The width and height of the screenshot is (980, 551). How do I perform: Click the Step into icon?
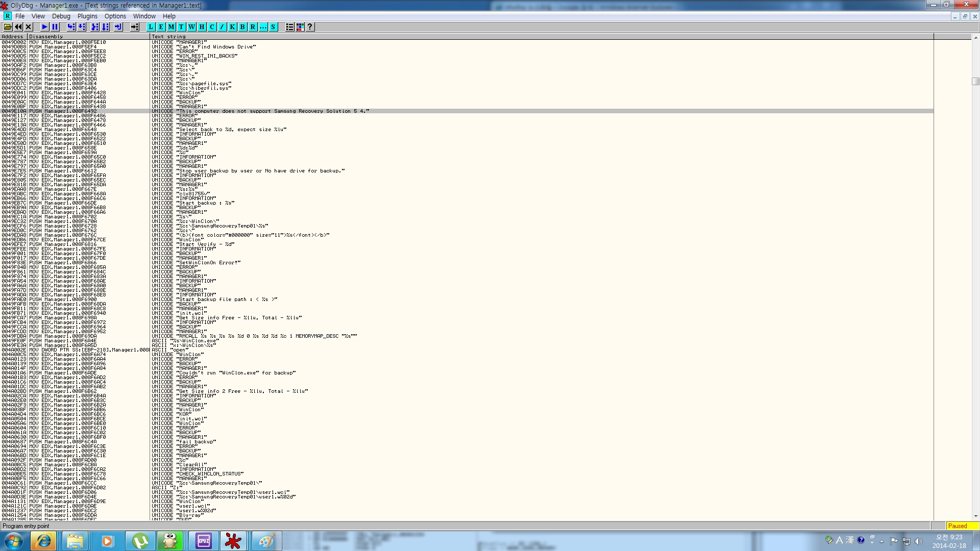(x=71, y=27)
